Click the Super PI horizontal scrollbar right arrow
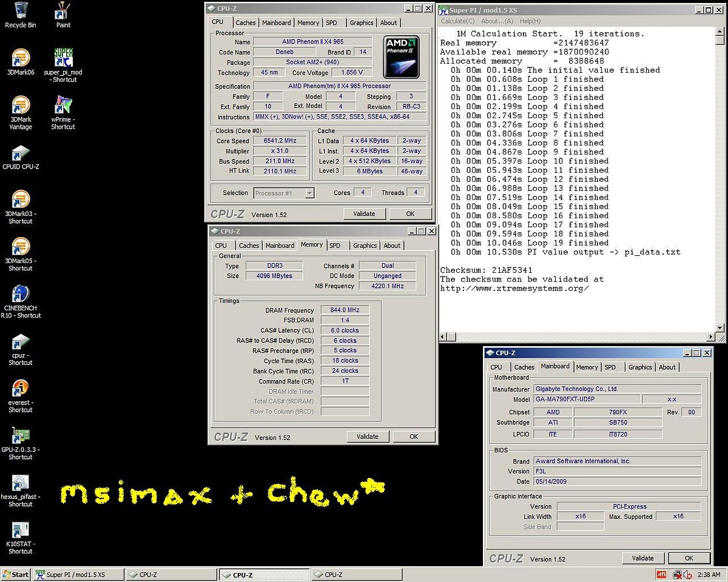This screenshot has height=582, width=728. click(x=710, y=337)
